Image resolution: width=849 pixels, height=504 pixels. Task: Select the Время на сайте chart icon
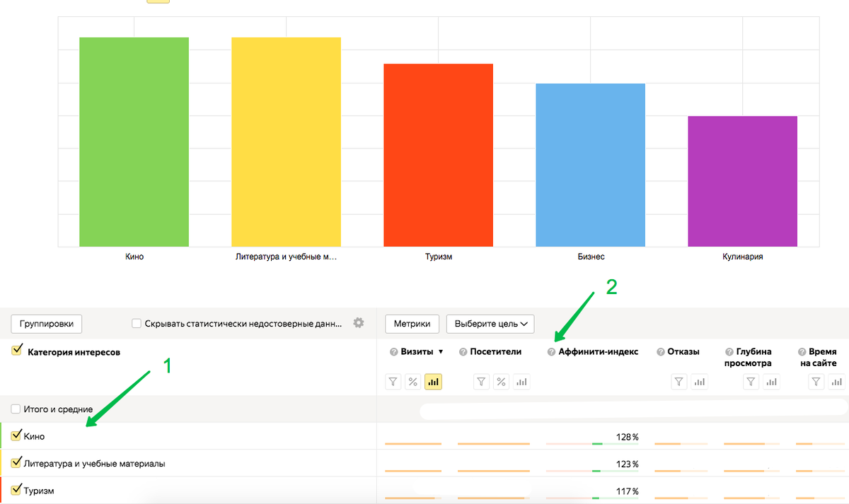pyautogui.click(x=837, y=382)
